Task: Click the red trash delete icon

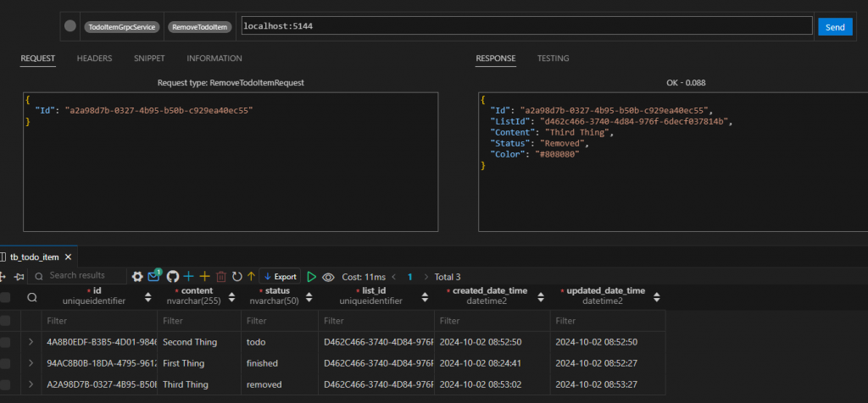Action: (221, 277)
